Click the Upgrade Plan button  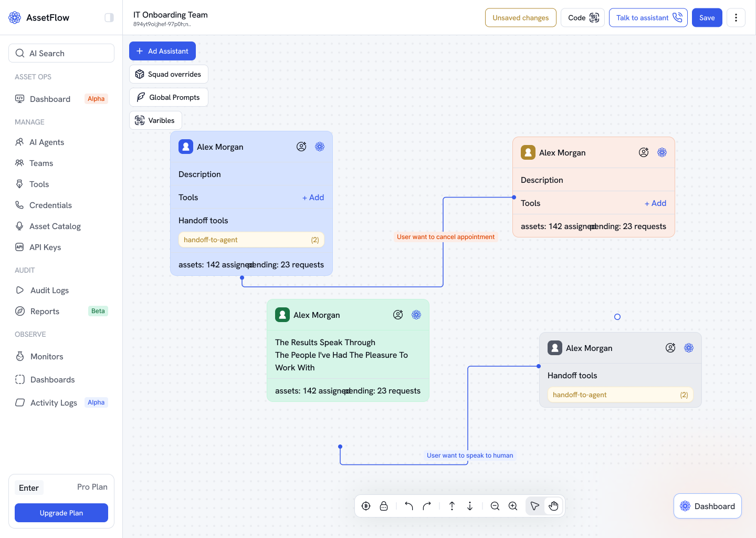pos(61,513)
